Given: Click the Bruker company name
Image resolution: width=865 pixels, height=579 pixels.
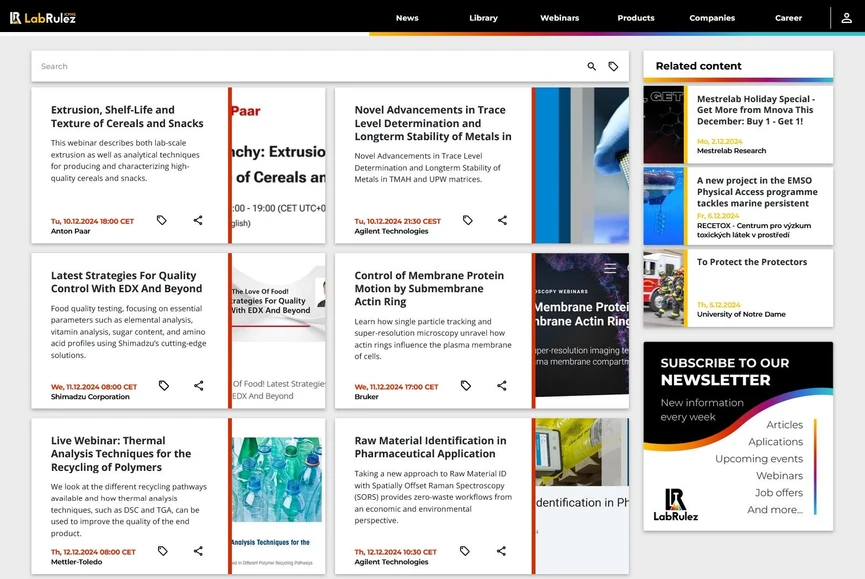Looking at the screenshot, I should pos(366,396).
